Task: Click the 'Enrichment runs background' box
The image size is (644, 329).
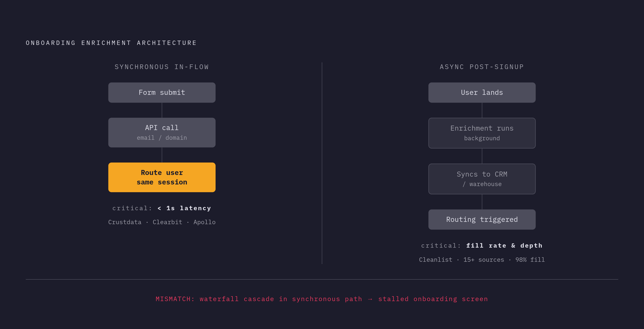Action: click(482, 133)
